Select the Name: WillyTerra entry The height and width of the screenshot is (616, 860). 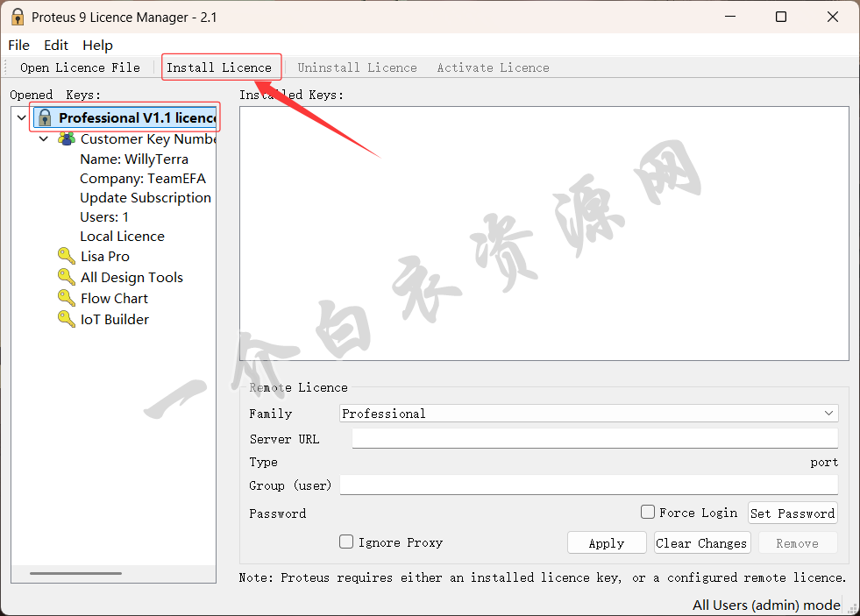pyautogui.click(x=134, y=159)
